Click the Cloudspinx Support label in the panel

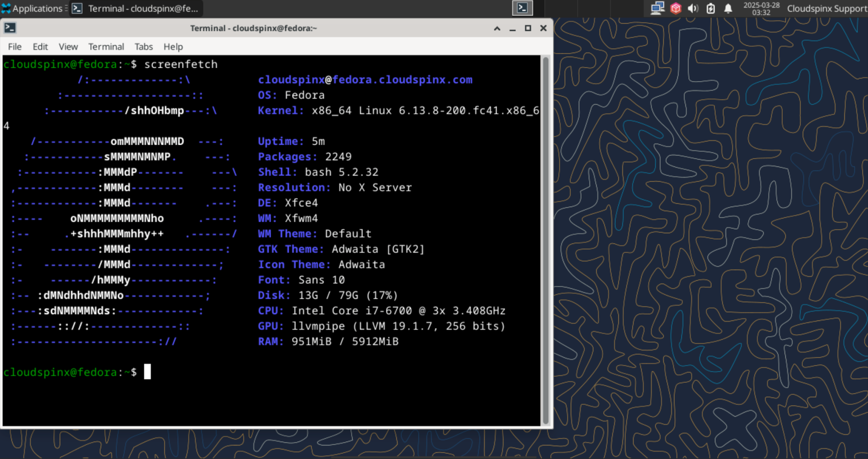[x=826, y=8]
